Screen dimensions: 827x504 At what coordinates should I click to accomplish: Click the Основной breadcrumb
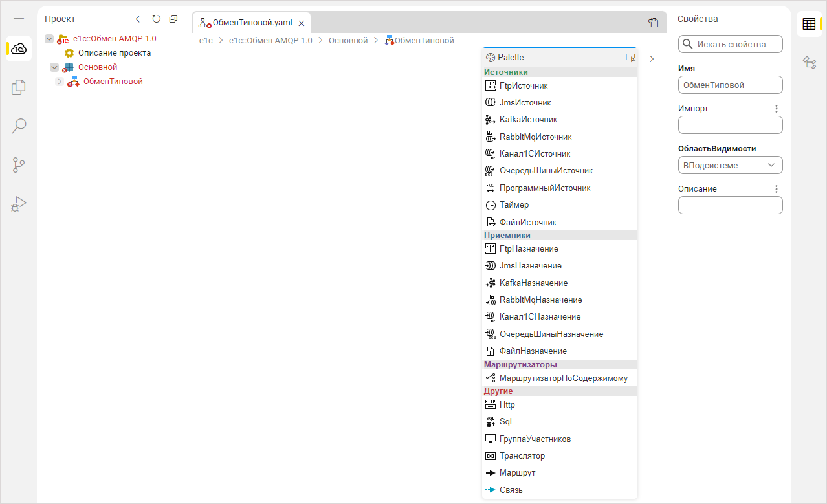[x=348, y=40]
